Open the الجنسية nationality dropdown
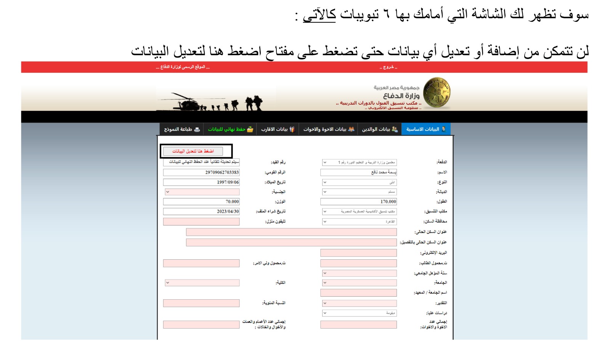This screenshot has height=364, width=610. (x=167, y=192)
